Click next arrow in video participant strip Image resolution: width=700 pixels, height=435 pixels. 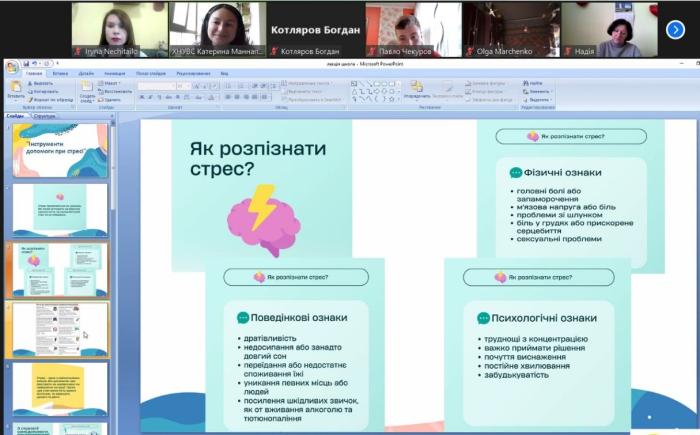[674, 29]
